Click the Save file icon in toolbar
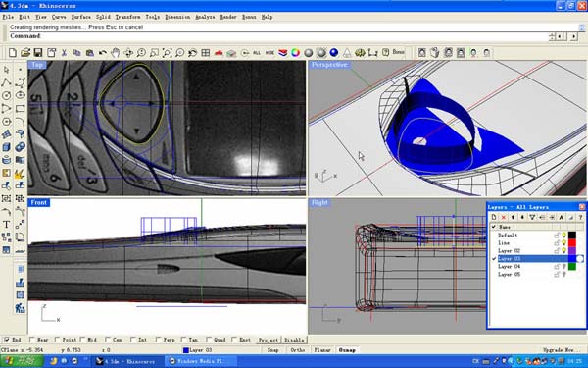588x368 pixels. point(38,53)
